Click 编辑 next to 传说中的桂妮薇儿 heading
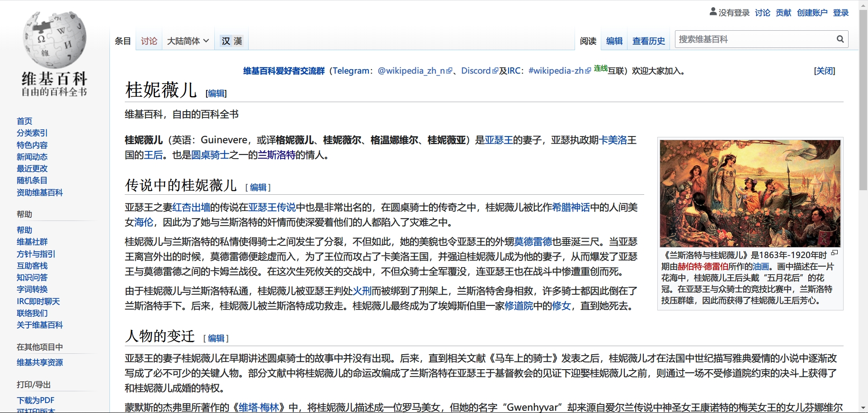 [x=258, y=187]
